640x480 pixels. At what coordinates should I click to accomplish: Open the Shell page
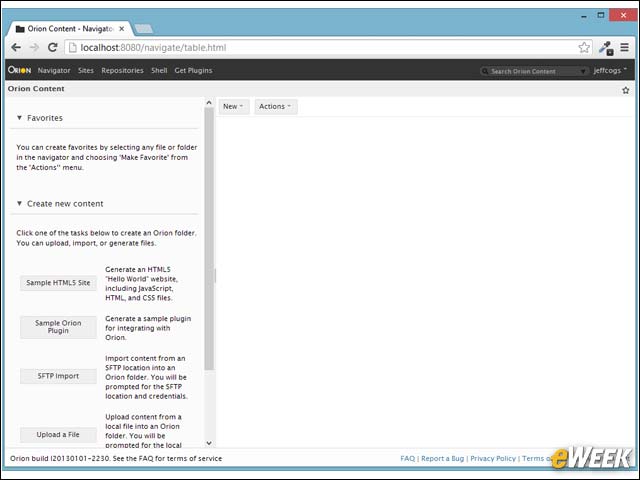pos(159,70)
